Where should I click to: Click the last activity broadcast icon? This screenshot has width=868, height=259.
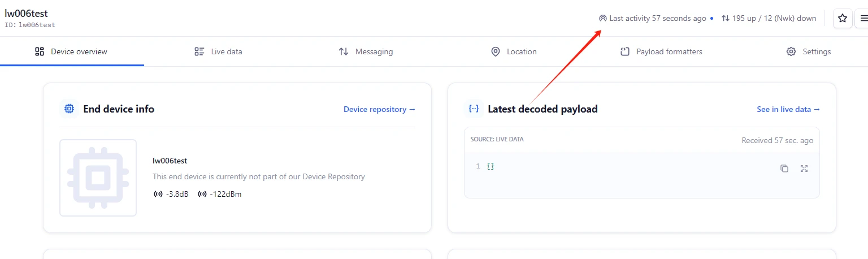click(x=603, y=18)
